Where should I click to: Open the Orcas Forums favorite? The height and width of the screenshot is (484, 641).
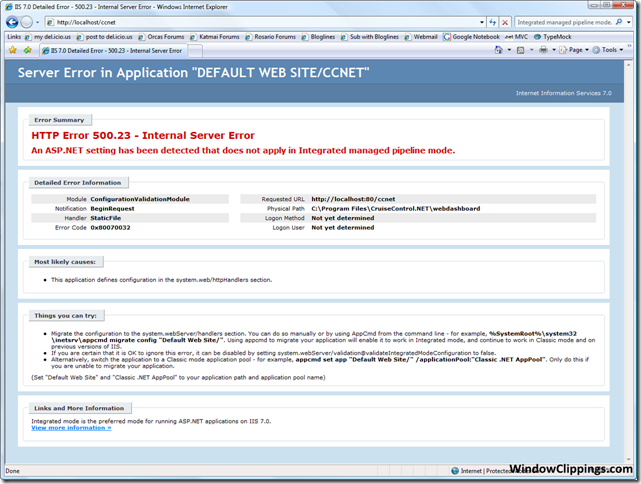click(161, 37)
